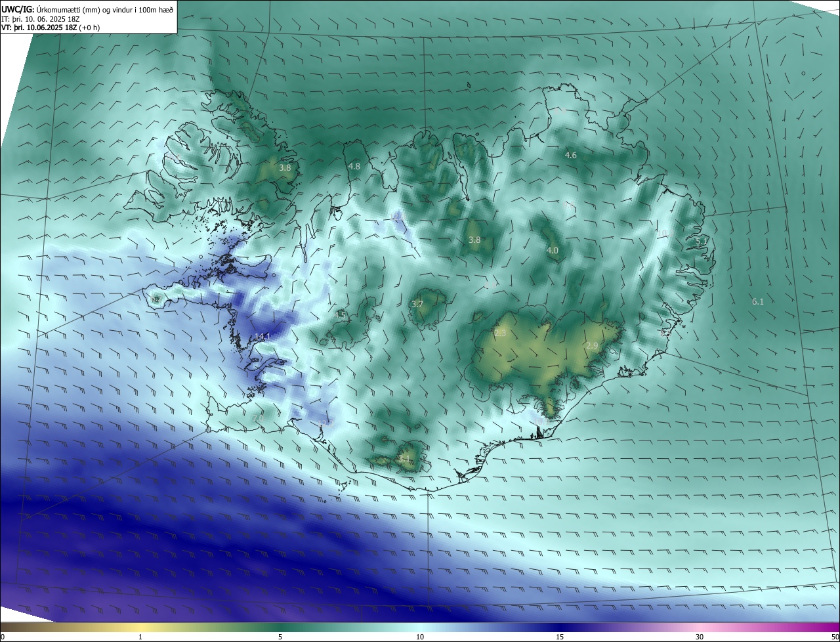Click the 15 tick label on the color scale
This screenshot has height=642, width=840.
coord(560,637)
